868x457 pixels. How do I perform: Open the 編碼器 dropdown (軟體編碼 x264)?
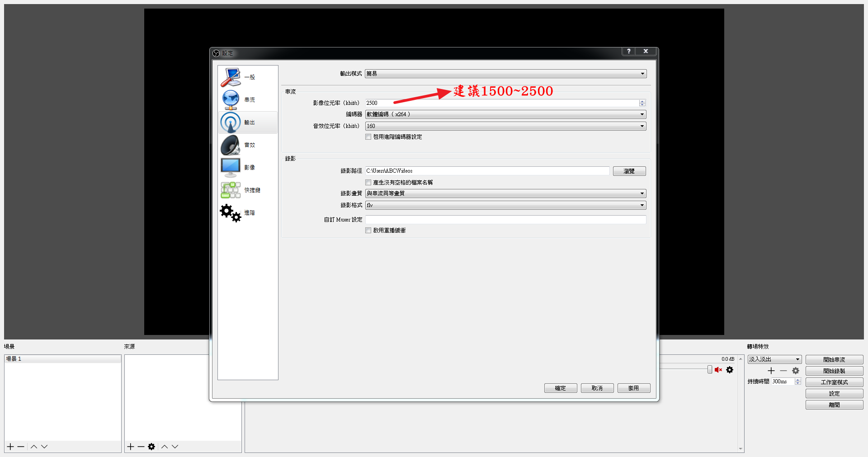pyautogui.click(x=505, y=114)
